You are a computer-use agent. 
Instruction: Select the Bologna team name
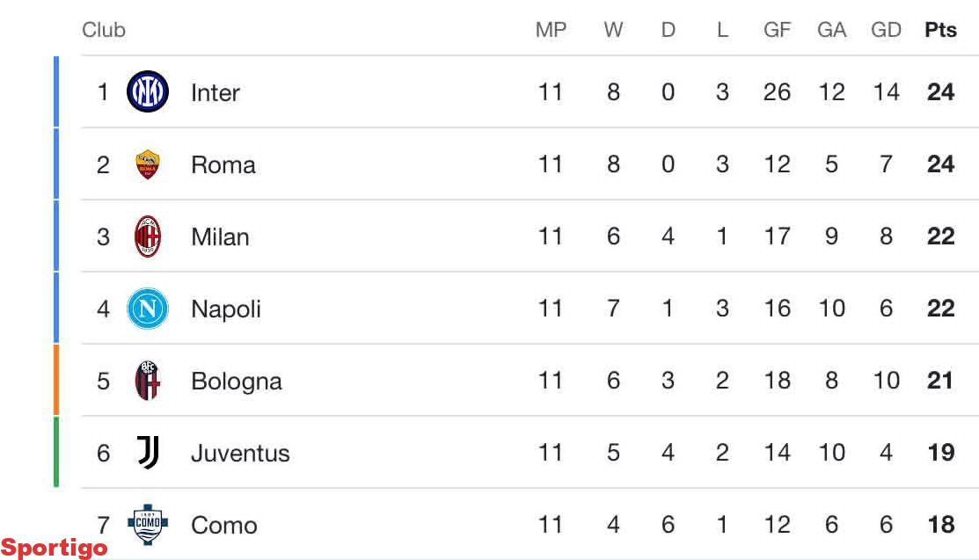[236, 381]
